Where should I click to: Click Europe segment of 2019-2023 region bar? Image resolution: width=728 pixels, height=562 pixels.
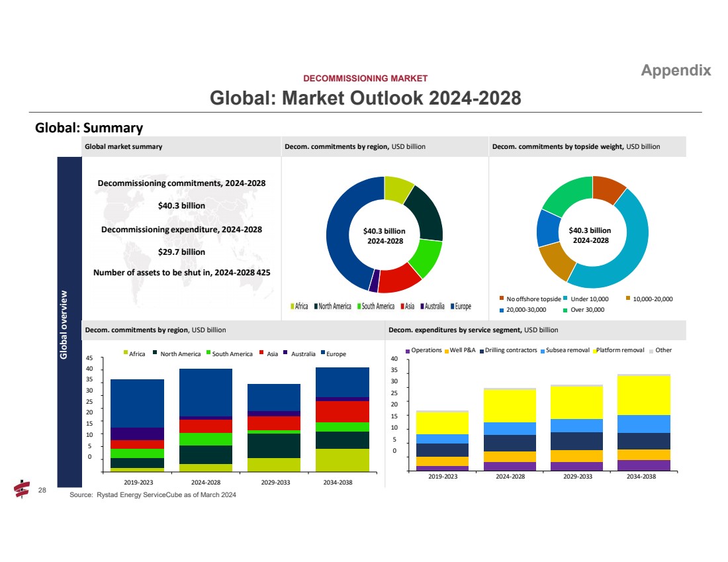click(137, 402)
